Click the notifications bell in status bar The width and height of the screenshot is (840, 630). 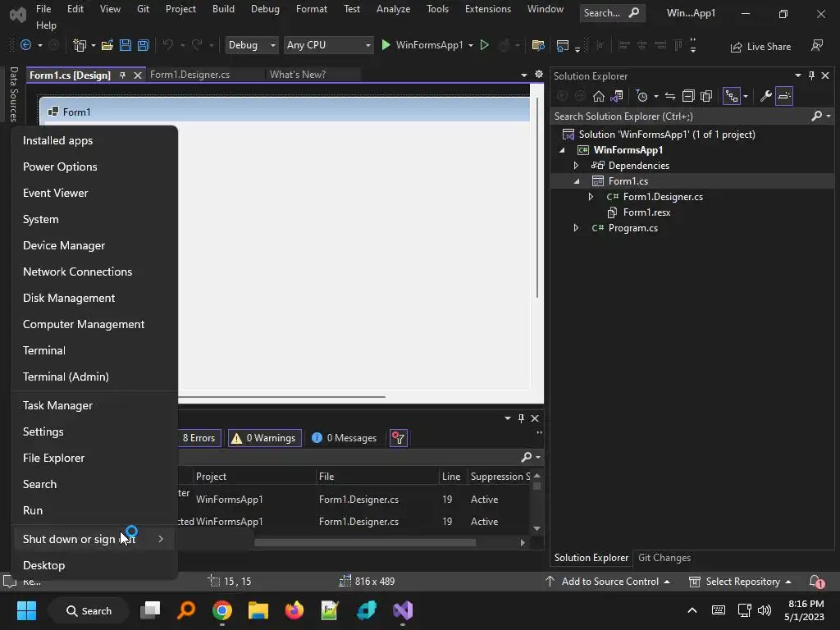(816, 582)
